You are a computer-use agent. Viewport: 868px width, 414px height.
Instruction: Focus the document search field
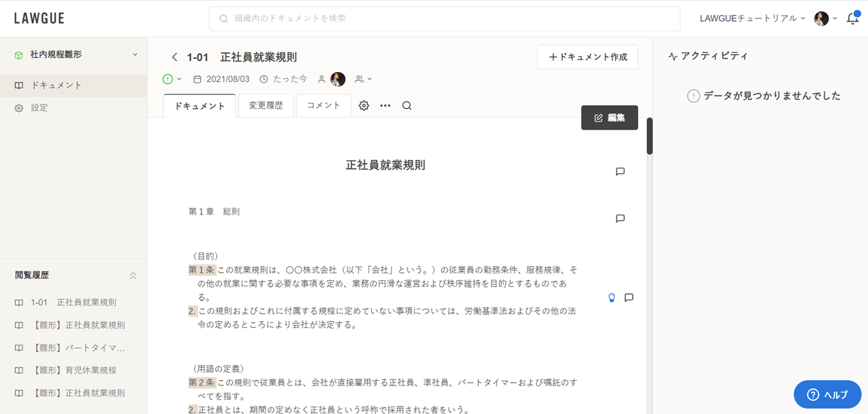444,18
